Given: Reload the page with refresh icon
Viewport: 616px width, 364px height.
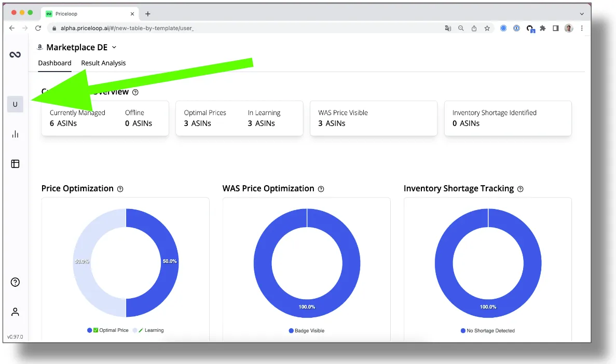Looking at the screenshot, I should point(38,29).
